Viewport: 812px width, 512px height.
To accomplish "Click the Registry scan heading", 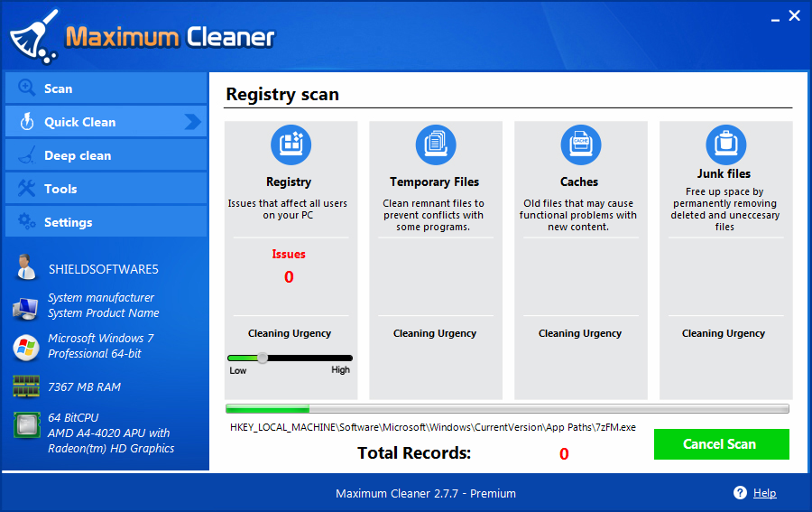I will [x=282, y=94].
